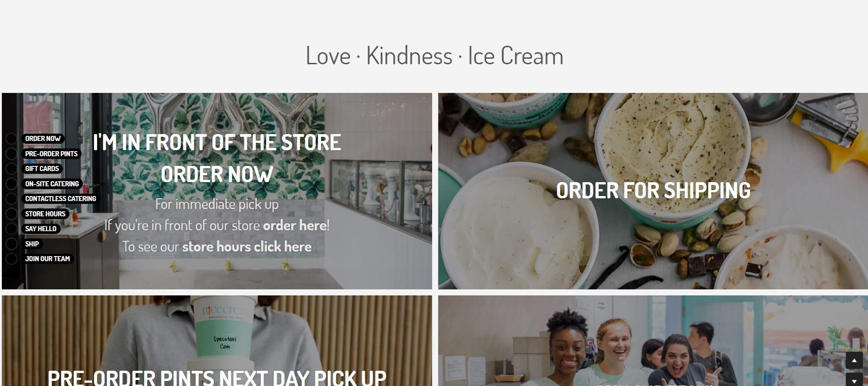Select the dot beside Say Hello
Image resolution: width=868 pixels, height=386 pixels.
(12, 229)
